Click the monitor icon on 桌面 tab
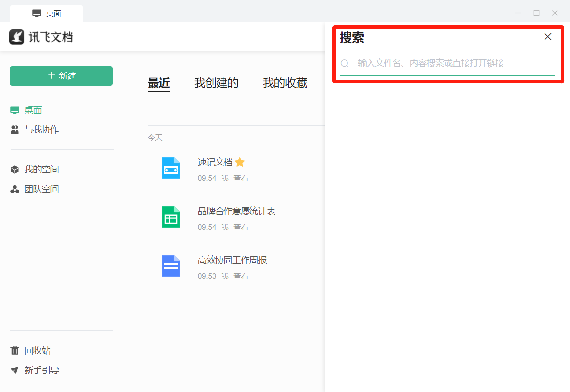This screenshot has width=570, height=392. [37, 13]
